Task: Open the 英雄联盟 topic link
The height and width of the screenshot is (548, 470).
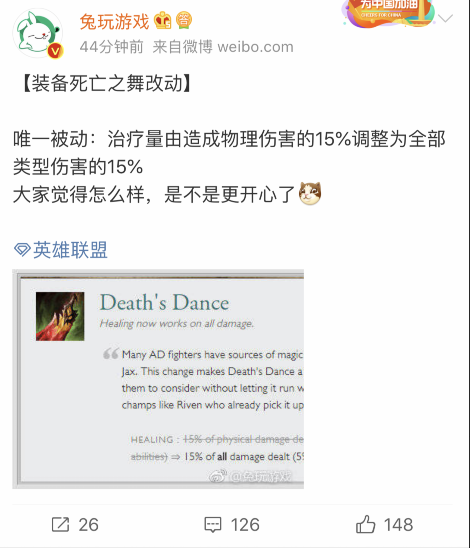Action: [x=70, y=250]
